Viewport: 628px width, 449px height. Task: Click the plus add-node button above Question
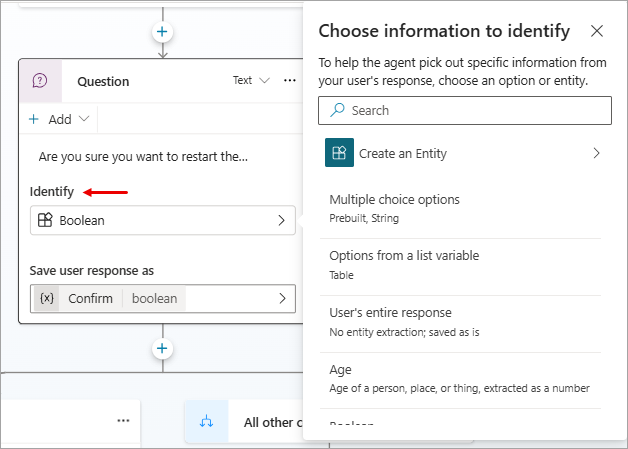[162, 32]
